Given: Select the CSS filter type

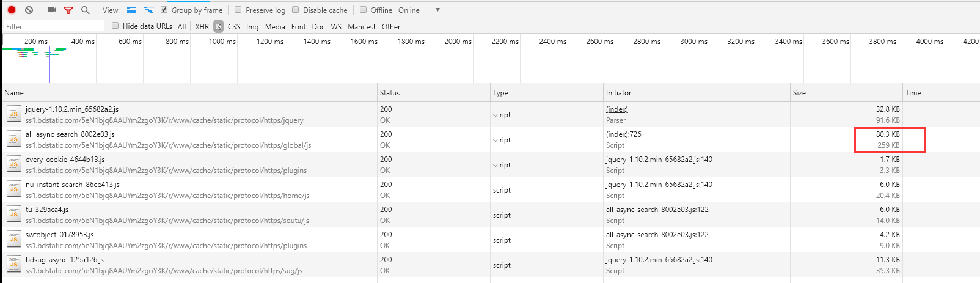Looking at the screenshot, I should tap(234, 27).
